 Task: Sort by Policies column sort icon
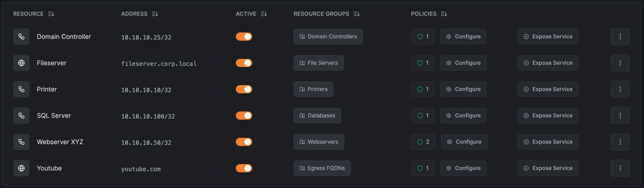point(444,14)
